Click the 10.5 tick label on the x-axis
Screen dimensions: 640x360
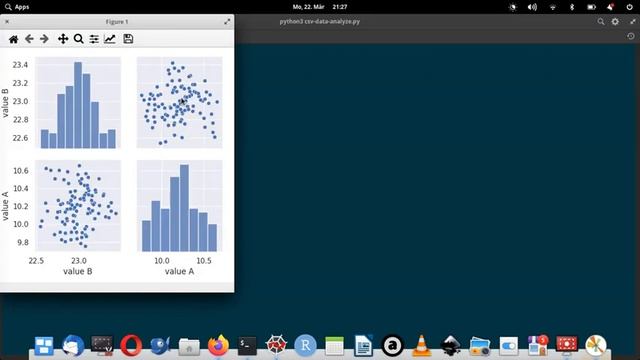(x=204, y=261)
